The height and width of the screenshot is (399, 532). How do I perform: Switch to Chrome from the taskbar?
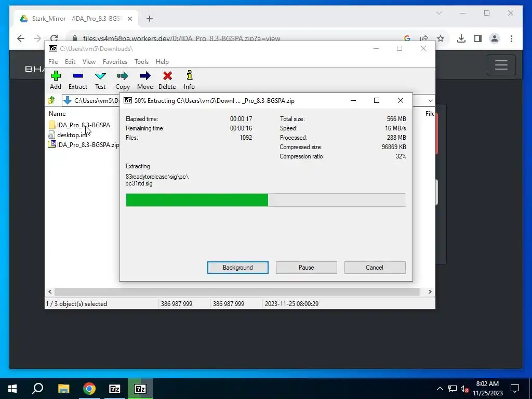89,389
